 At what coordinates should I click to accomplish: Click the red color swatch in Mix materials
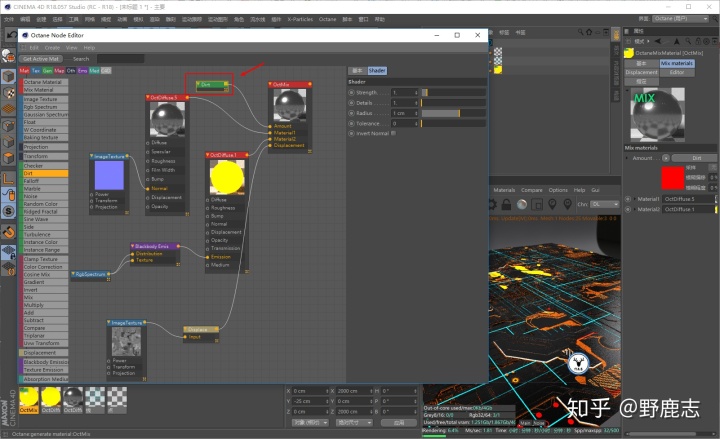tap(673, 178)
